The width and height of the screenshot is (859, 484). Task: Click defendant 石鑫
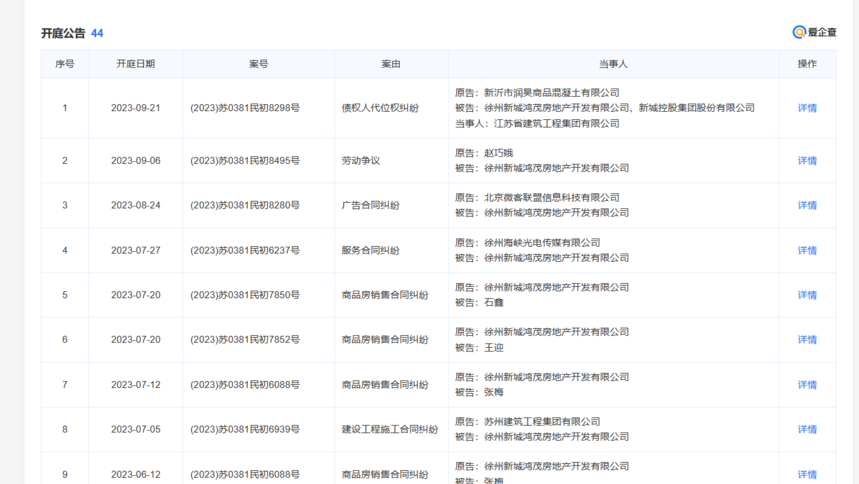pyautogui.click(x=494, y=303)
